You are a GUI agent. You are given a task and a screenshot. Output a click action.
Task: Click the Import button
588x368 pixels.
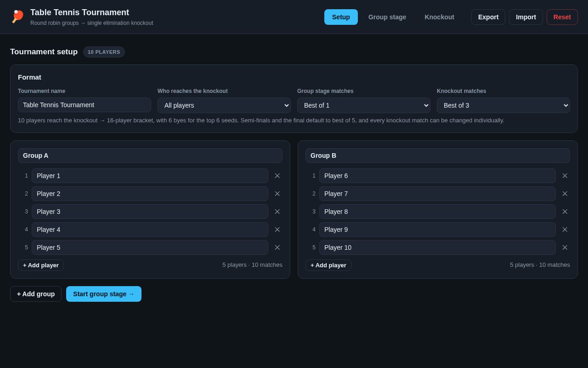(x=526, y=17)
